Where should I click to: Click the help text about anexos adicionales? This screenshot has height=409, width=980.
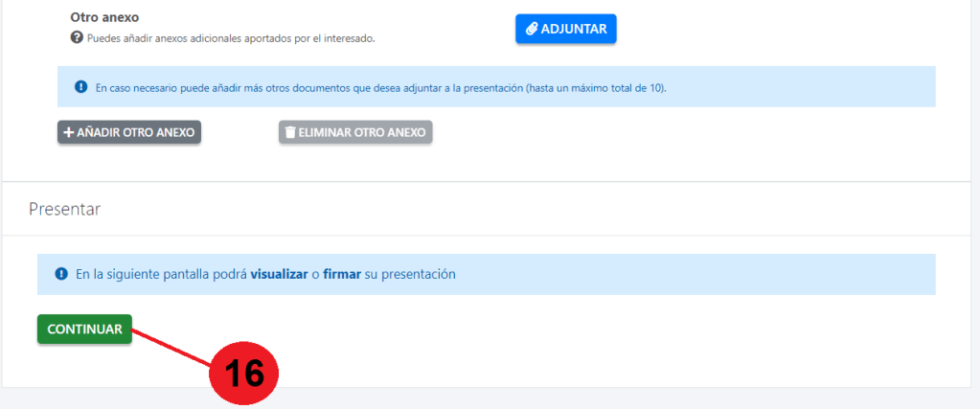point(230,38)
